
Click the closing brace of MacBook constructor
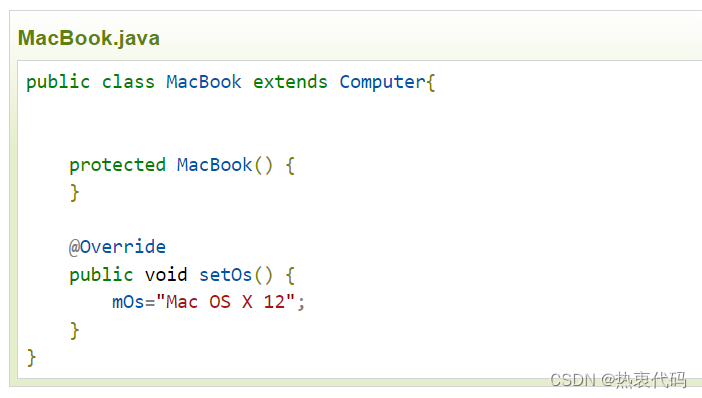[74, 193]
